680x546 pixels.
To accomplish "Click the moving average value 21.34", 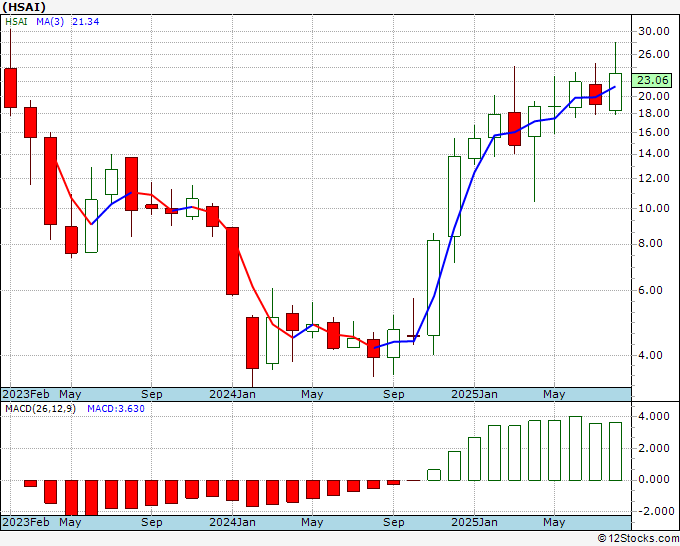I will click(x=85, y=21).
